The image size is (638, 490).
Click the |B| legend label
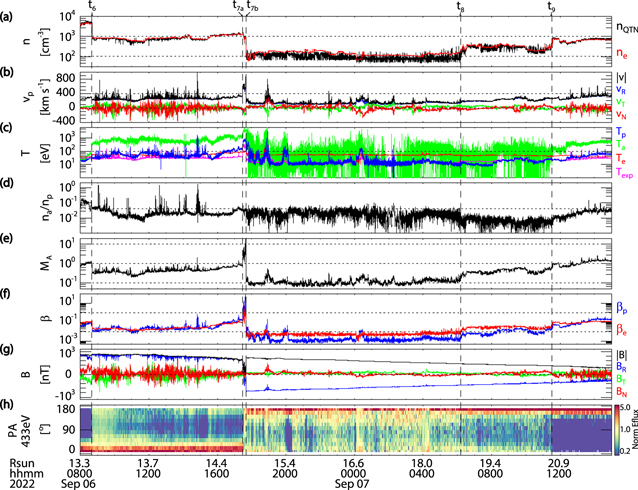click(x=621, y=354)
